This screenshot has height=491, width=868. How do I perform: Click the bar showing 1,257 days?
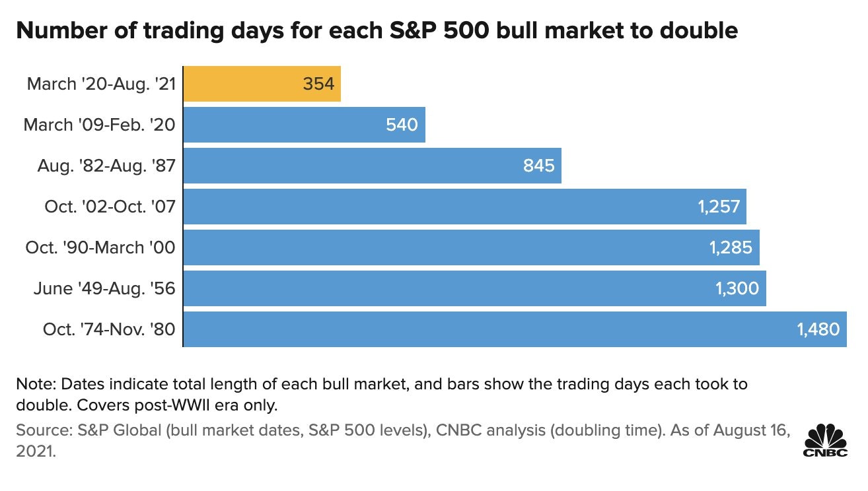(x=465, y=207)
